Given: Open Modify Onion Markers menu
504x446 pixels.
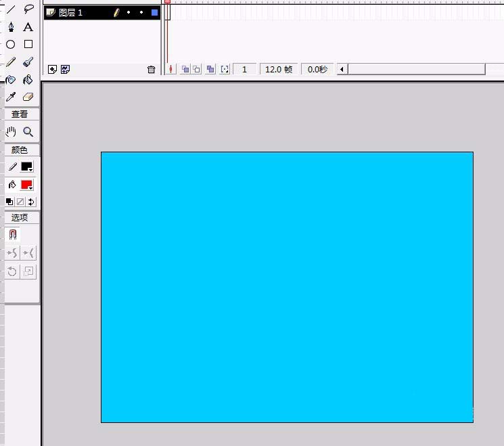Looking at the screenshot, I should coord(225,69).
